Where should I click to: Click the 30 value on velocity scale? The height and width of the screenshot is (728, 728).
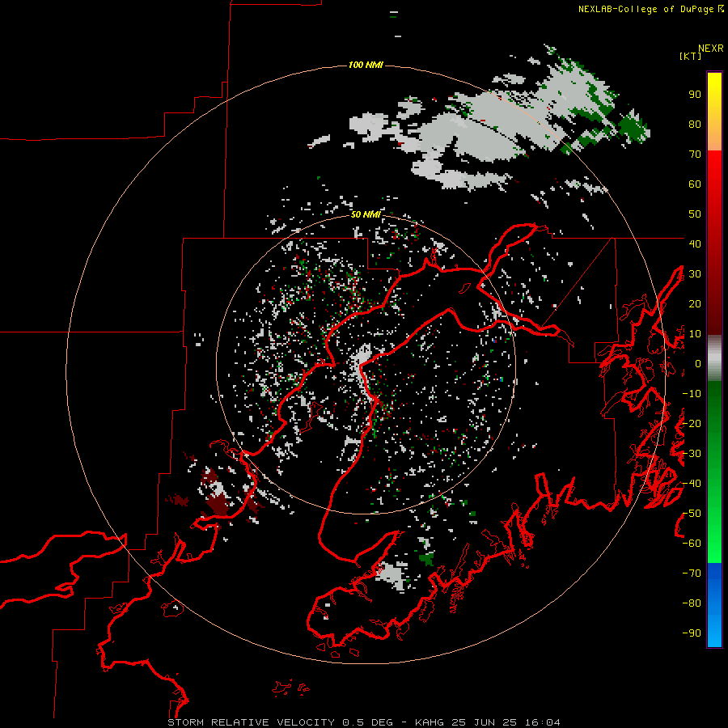coord(695,274)
